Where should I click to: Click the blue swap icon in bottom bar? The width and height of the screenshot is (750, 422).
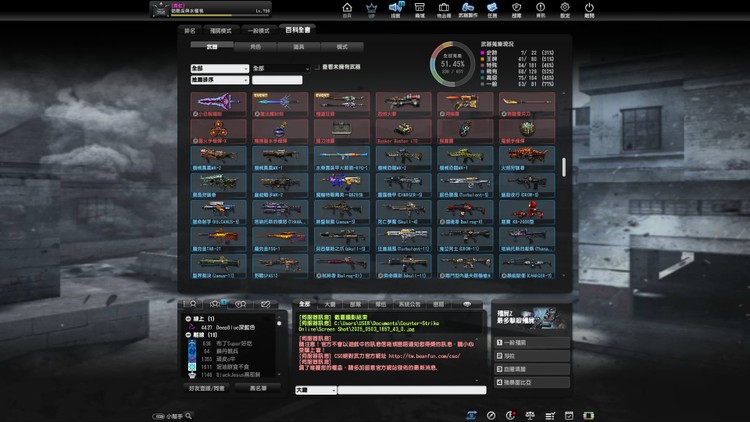coord(472,415)
